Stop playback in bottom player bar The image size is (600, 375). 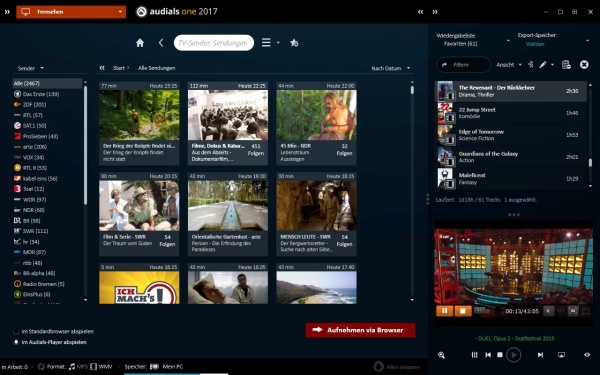(500, 355)
